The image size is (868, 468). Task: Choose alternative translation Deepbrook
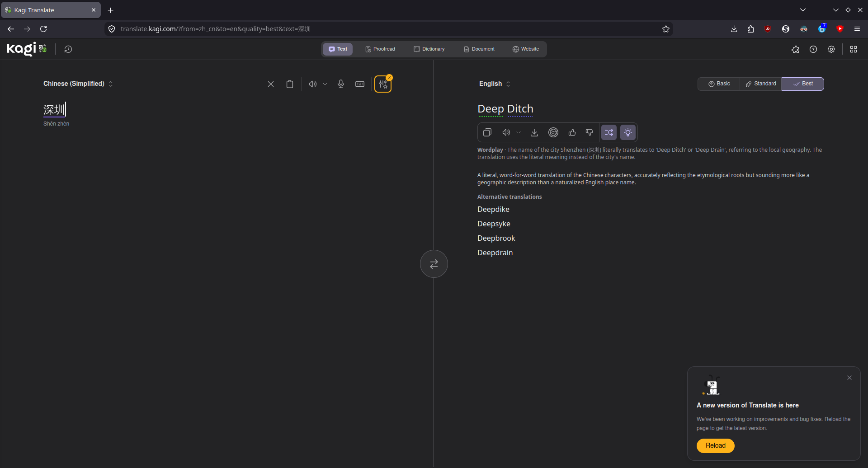click(x=496, y=238)
